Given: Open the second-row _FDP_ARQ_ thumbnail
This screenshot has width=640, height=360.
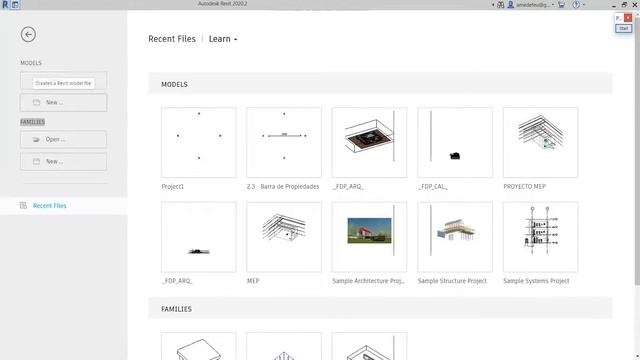Looking at the screenshot, I should pos(199,237).
